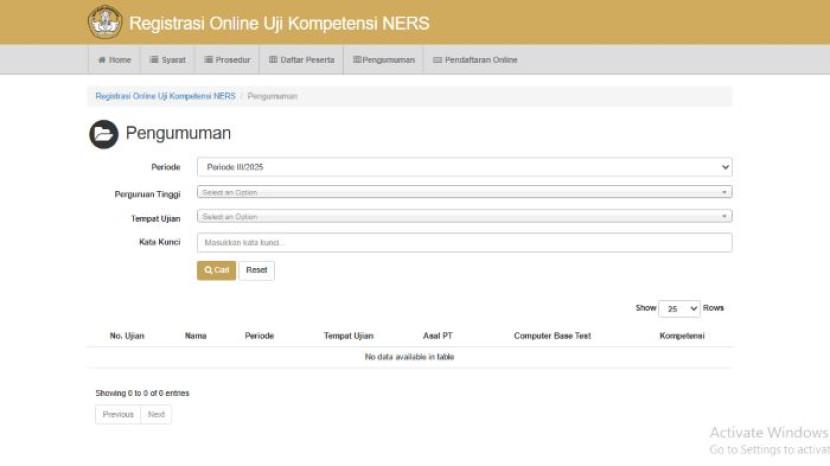
Task: Focus the Kata Kunci input field
Action: coord(464,242)
